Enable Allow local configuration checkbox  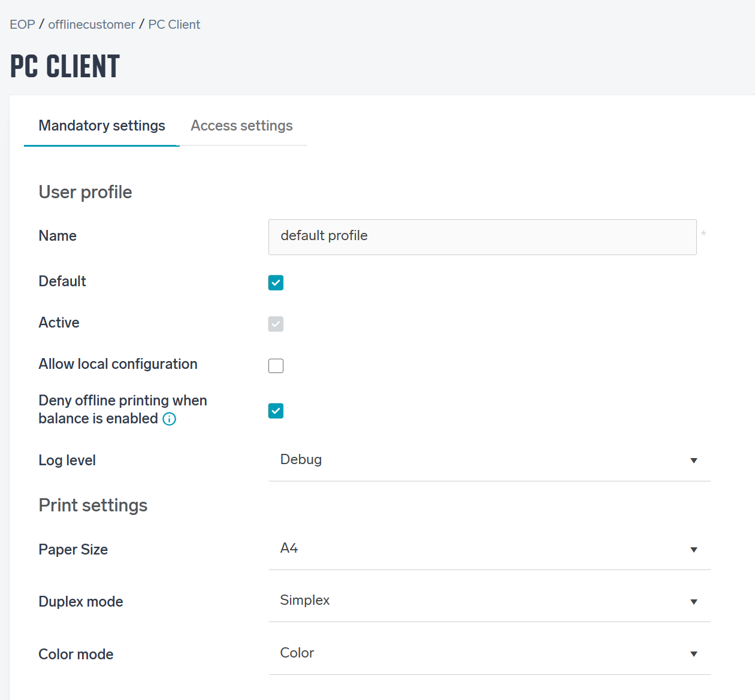(x=276, y=366)
